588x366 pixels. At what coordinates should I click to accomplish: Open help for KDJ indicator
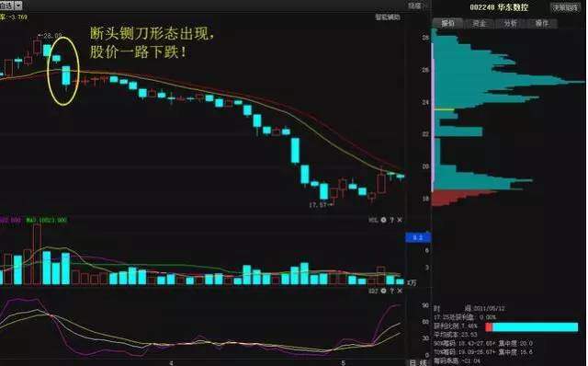tap(392, 291)
